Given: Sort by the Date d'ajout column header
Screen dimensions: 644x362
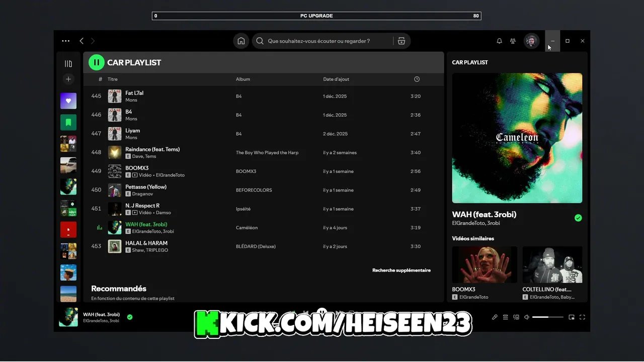Looking at the screenshot, I should [336, 79].
